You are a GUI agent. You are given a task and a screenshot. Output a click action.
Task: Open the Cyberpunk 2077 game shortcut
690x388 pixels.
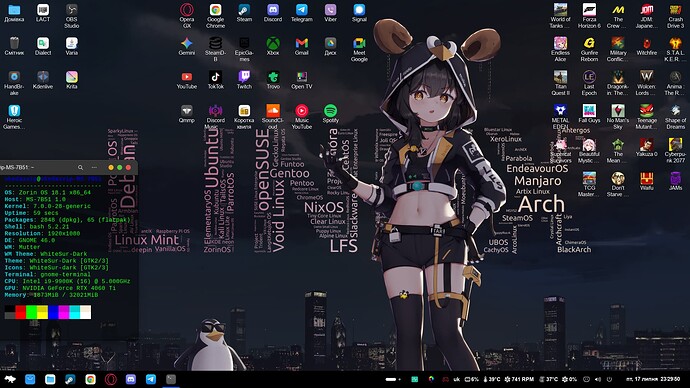[x=675, y=150]
